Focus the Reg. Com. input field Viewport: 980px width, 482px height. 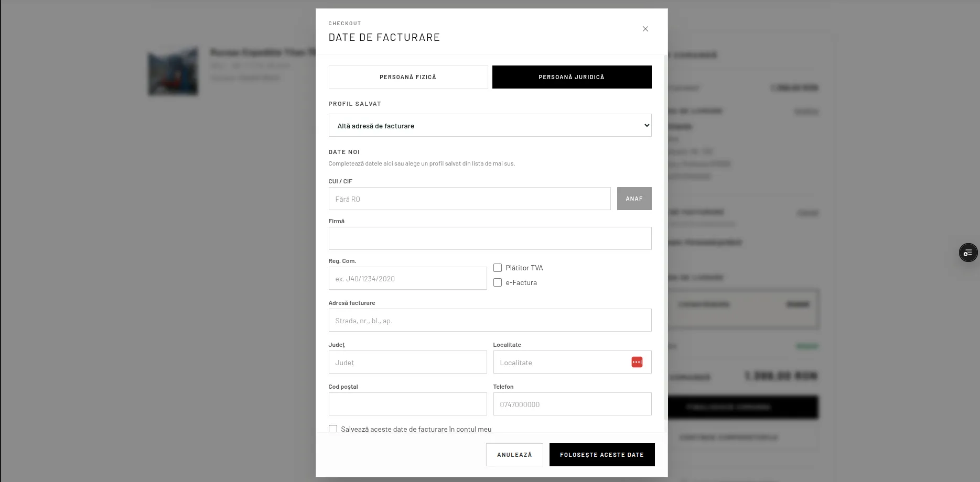click(407, 278)
